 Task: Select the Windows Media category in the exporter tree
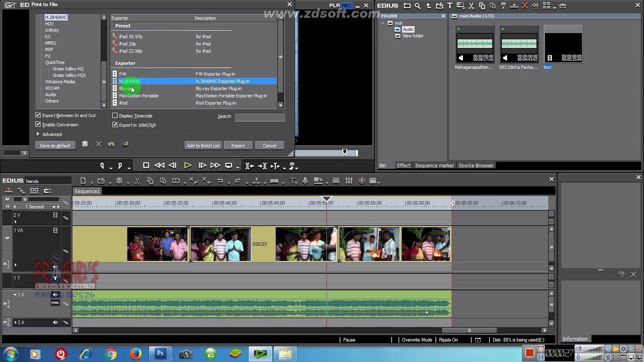[x=60, y=81]
